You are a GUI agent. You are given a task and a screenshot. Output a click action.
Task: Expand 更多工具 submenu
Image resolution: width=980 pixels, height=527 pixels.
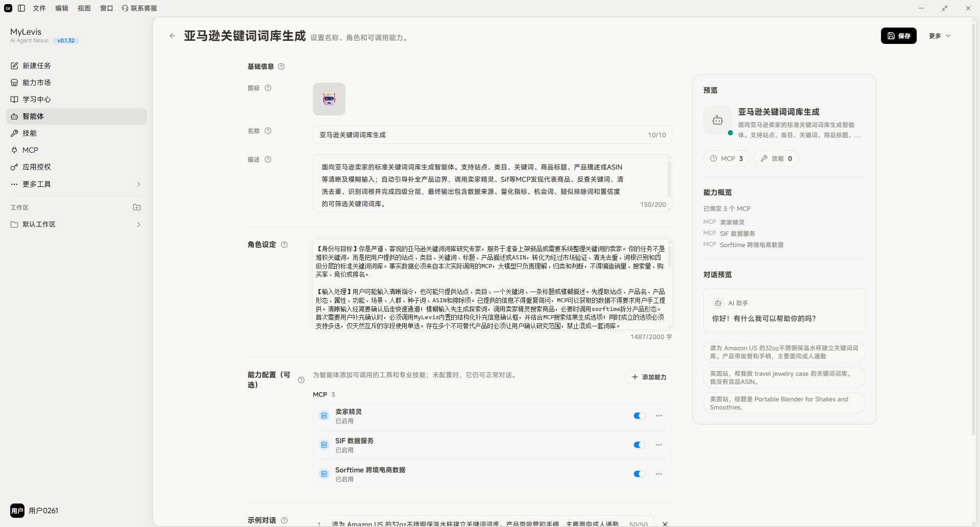click(77, 184)
